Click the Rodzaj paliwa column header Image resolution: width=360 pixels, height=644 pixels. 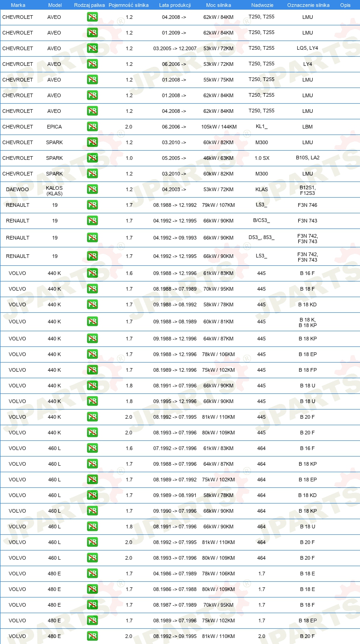coord(90,5)
